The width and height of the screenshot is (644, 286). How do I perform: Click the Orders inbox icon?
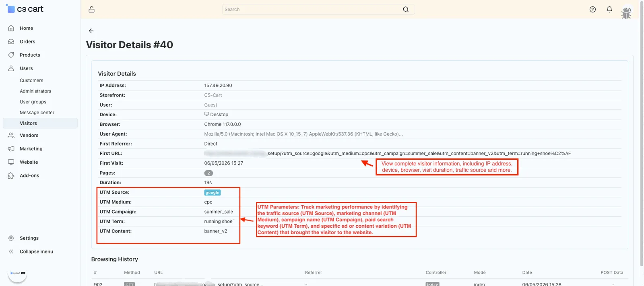pyautogui.click(x=11, y=41)
